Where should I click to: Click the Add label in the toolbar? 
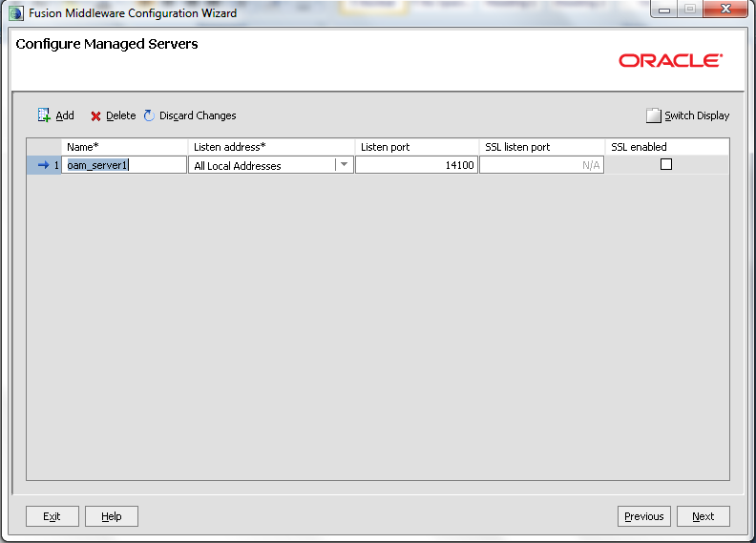pos(65,115)
